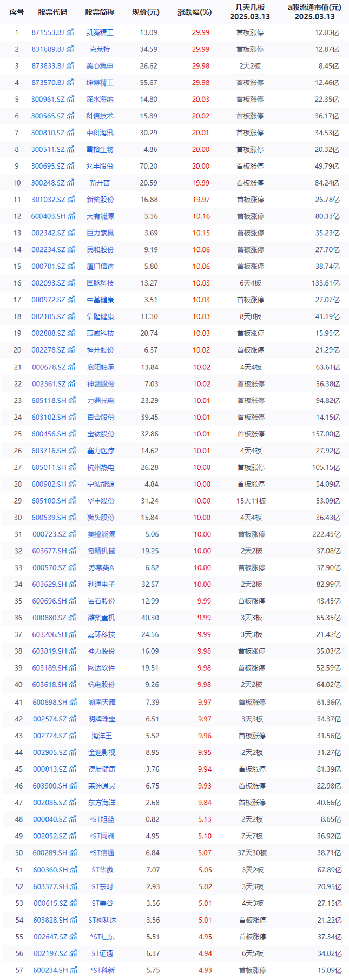This screenshot has width=349, height=980.
Task: Open chart icon beside 002342.SZ
Action: click(x=71, y=233)
